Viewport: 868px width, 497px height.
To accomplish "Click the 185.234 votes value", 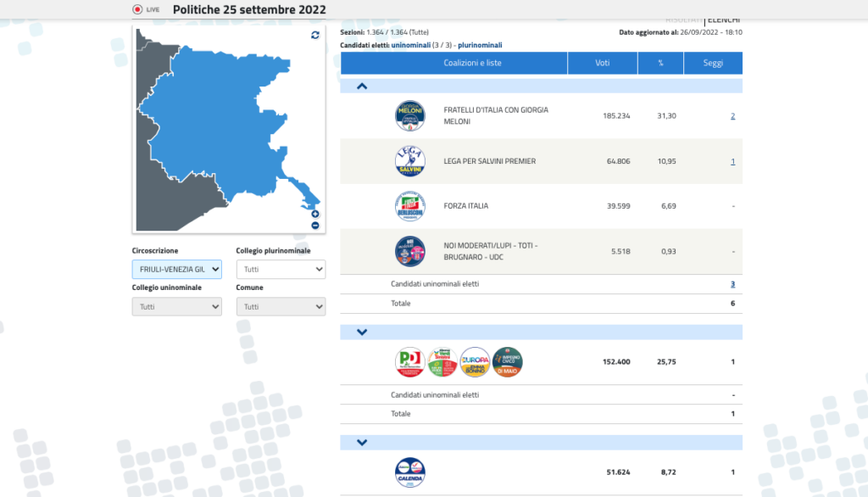I will [x=616, y=116].
